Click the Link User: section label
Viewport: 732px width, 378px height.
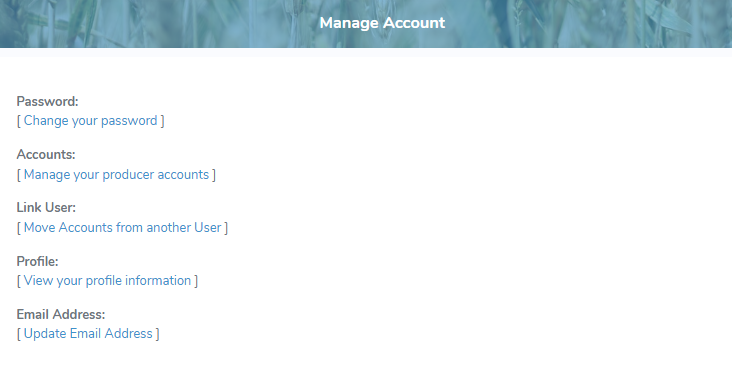[x=46, y=207]
